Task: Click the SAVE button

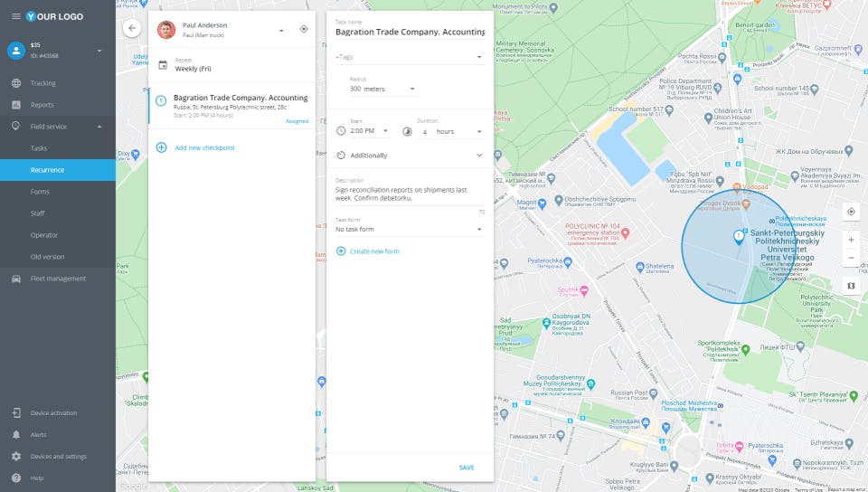Action: point(467,468)
